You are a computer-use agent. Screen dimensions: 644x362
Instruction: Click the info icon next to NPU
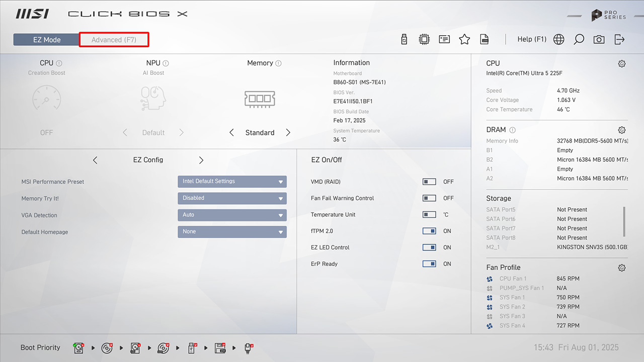click(x=166, y=63)
